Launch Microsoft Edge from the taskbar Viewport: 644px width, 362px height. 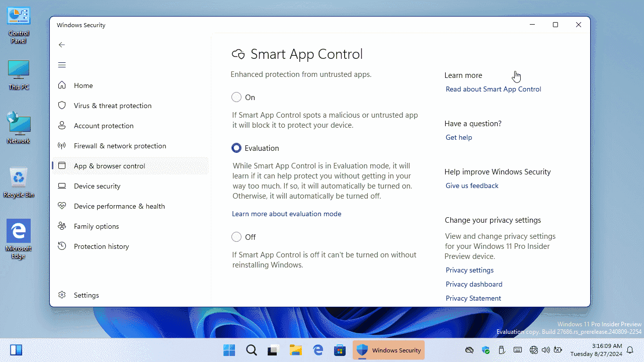click(317, 350)
